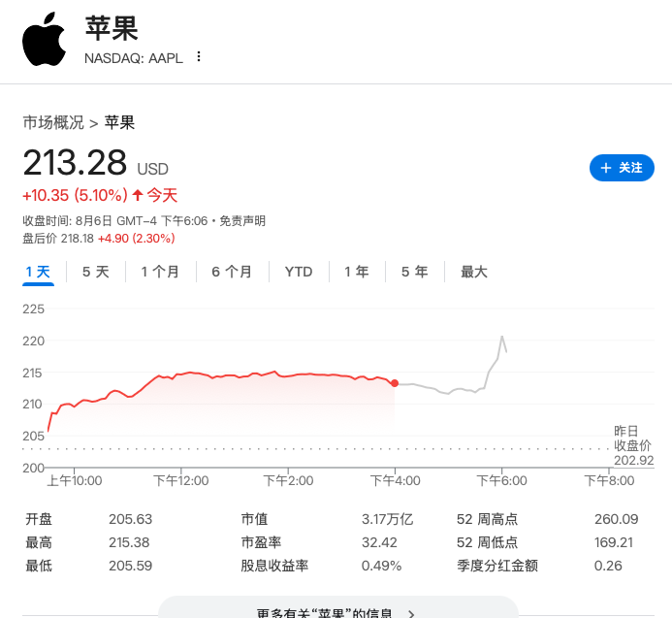Click the Apple logo icon
The width and height of the screenshot is (672, 618).
(45, 39)
